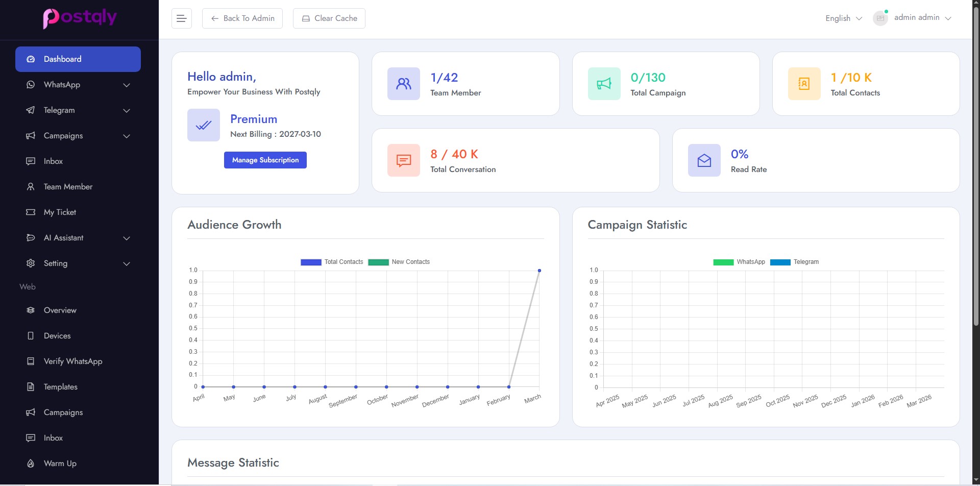The width and height of the screenshot is (980, 486).
Task: Click the admin profile avatar
Action: pyautogui.click(x=880, y=18)
